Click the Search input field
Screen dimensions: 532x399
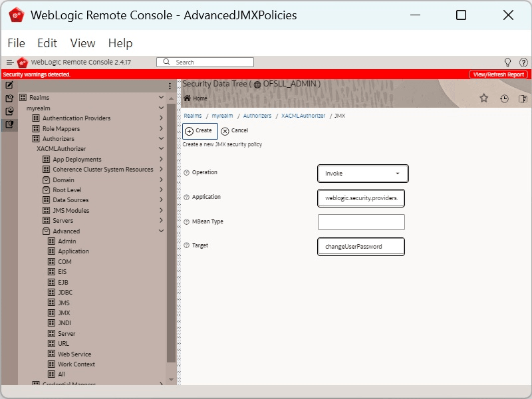pyautogui.click(x=205, y=62)
